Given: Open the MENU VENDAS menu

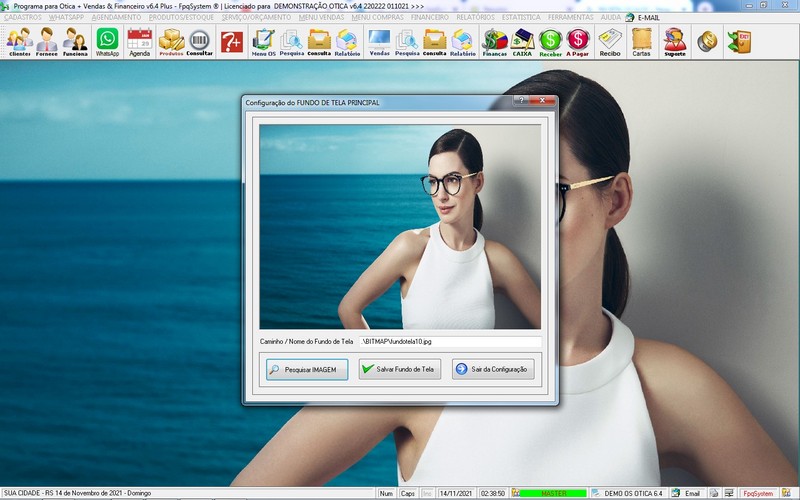Looking at the screenshot, I should point(321,17).
